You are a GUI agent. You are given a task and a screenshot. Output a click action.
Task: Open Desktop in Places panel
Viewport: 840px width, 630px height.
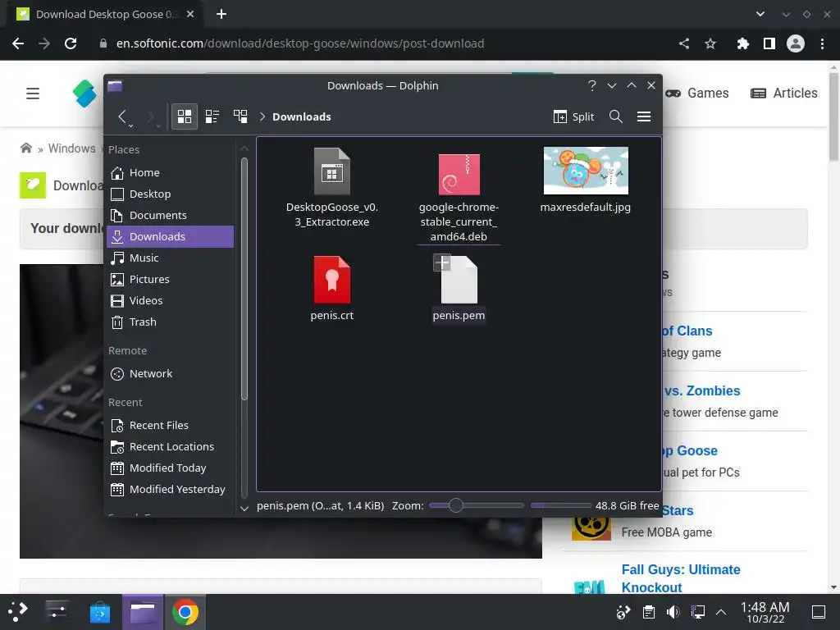[x=171, y=194]
